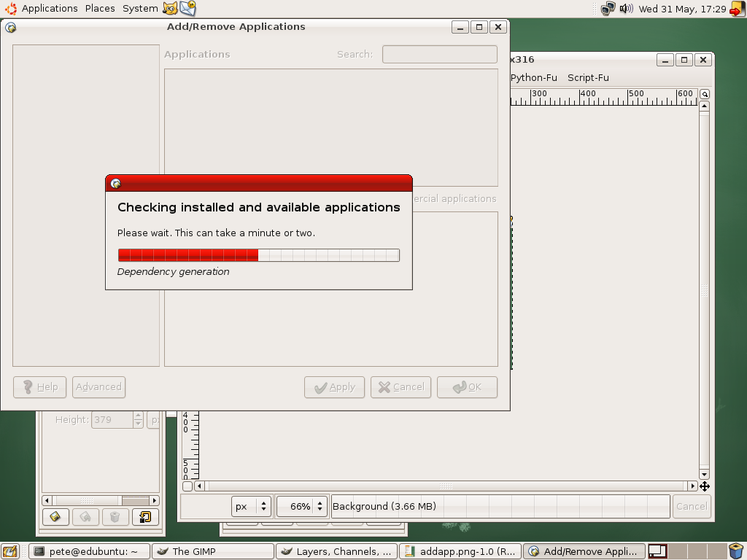This screenshot has width=747, height=560.
Task: Open the volume control speaker icon
Action: (626, 9)
